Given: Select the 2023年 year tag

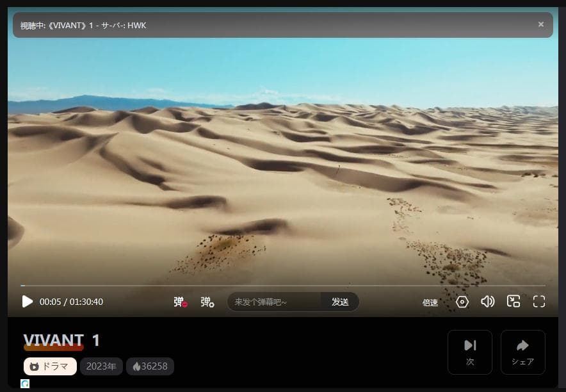Looking at the screenshot, I should [101, 366].
